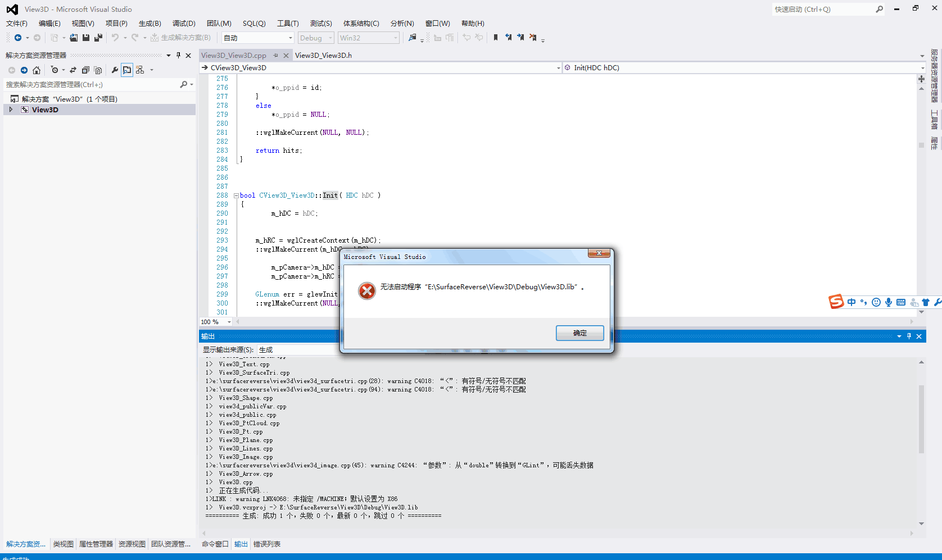Image resolution: width=942 pixels, height=560 pixels.
Task: Sync Solution Explorer with active document
Action: (x=73, y=70)
